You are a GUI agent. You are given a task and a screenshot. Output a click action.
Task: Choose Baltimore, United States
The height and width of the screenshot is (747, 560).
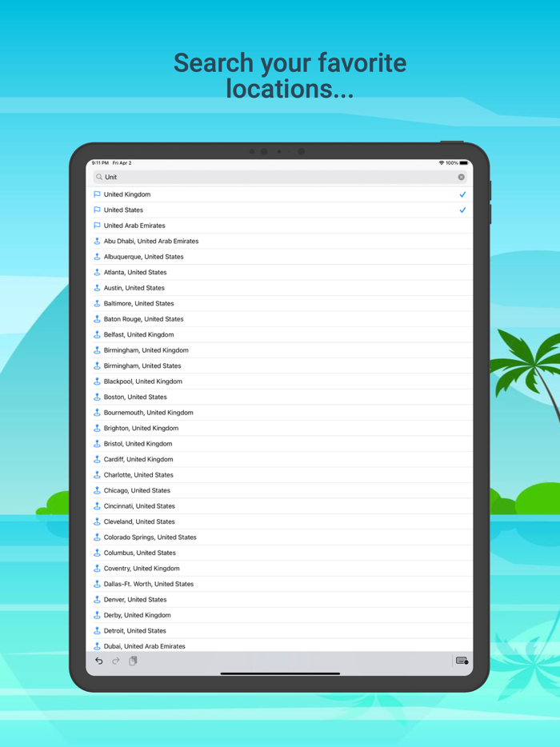[138, 303]
